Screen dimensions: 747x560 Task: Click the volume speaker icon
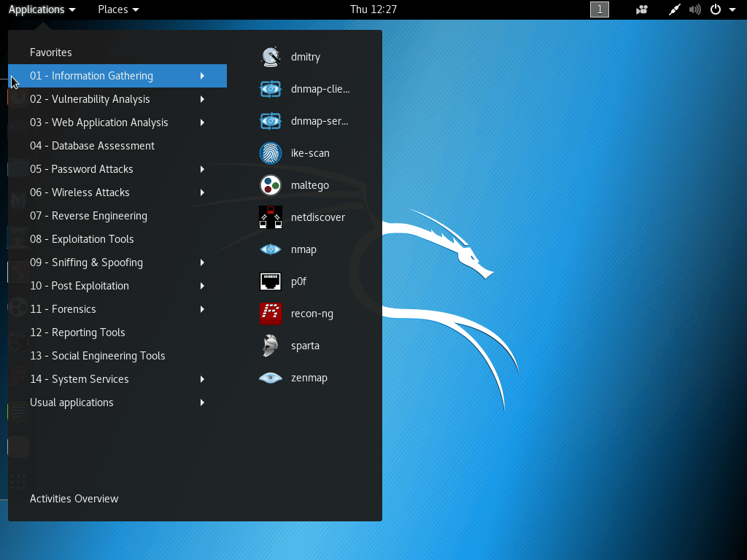tap(695, 9)
